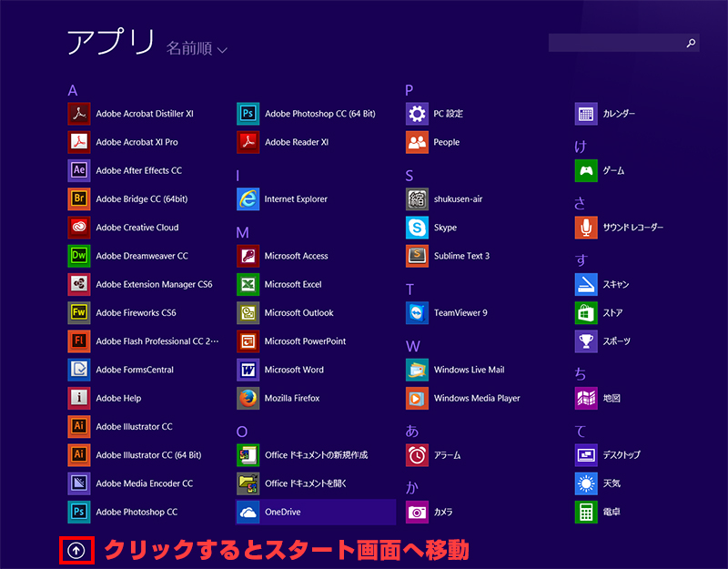Launch Adobe Bridge CC (64bit) icon

pyautogui.click(x=79, y=198)
